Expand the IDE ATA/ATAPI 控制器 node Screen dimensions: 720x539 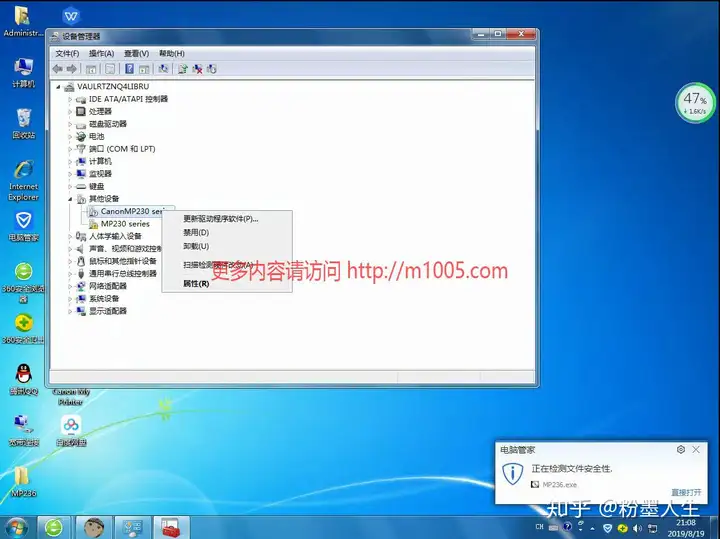pyautogui.click(x=70, y=99)
